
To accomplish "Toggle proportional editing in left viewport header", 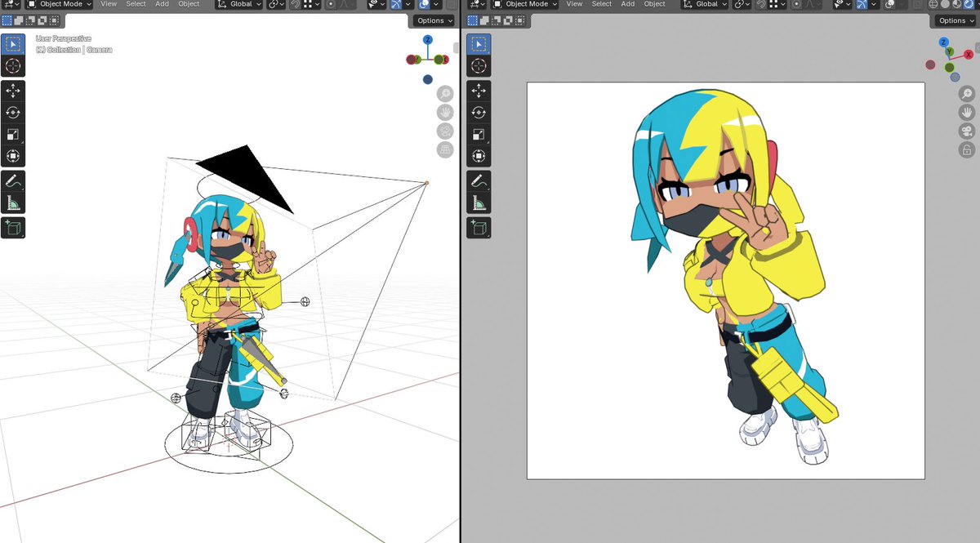I will [331, 4].
